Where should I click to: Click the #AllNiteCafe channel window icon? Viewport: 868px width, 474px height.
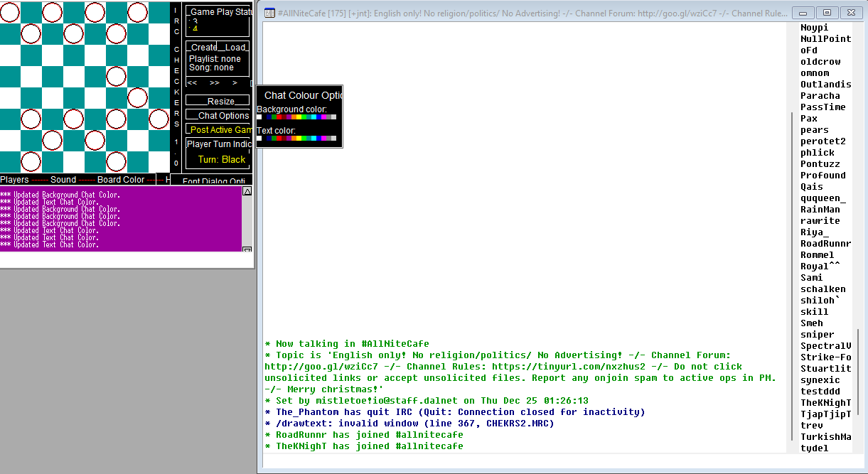pos(269,13)
